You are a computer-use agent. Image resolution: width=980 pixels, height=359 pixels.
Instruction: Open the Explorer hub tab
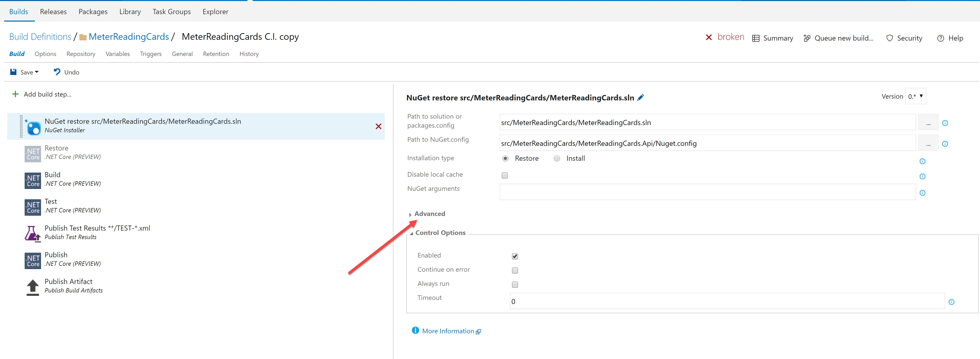215,12
